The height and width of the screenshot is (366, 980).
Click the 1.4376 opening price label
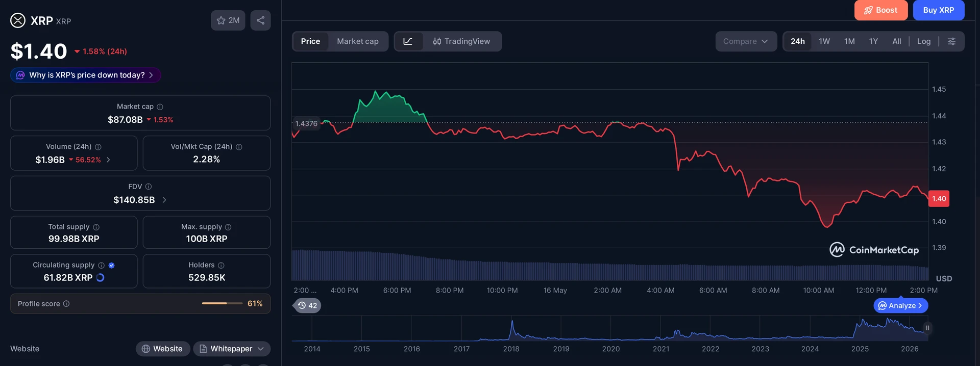tap(306, 123)
